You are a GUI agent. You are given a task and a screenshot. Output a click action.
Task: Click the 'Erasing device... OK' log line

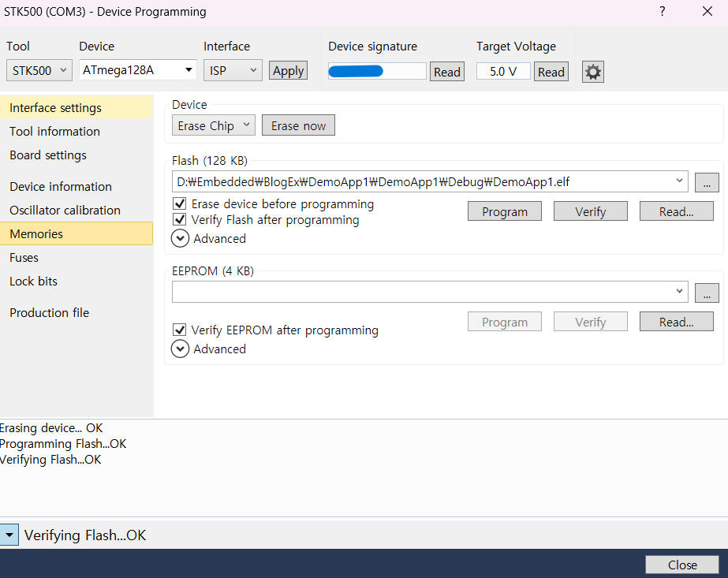pos(51,428)
